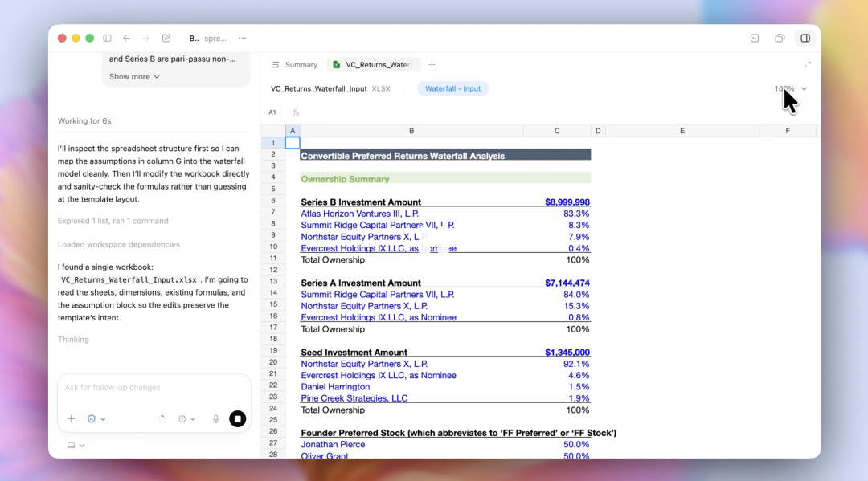Image resolution: width=868 pixels, height=481 pixels.
Task: Expand message with Show more
Action: click(134, 76)
